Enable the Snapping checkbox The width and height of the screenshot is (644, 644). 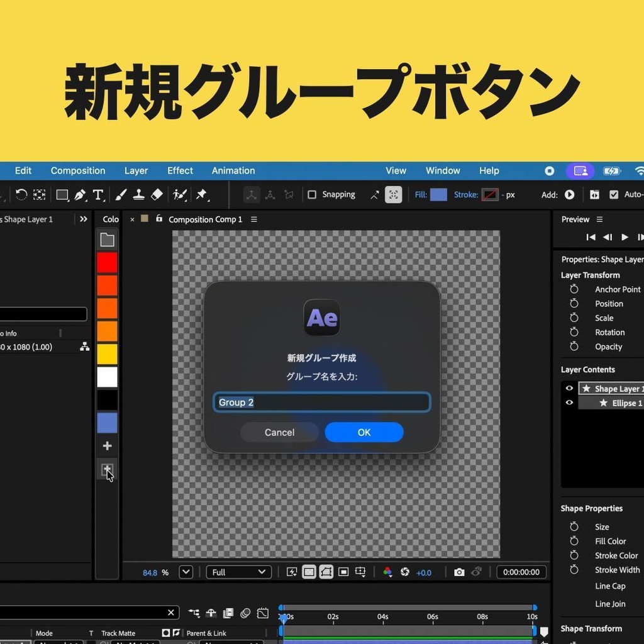pyautogui.click(x=312, y=194)
